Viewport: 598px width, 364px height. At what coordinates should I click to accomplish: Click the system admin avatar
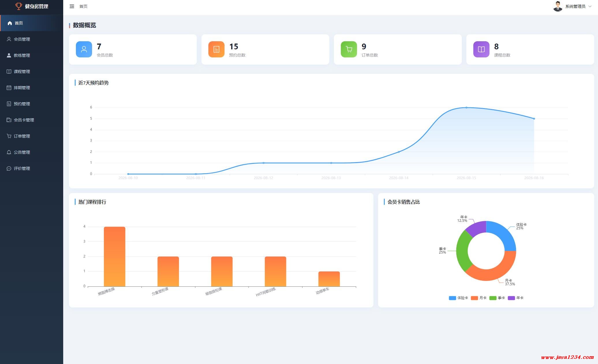pos(558,6)
